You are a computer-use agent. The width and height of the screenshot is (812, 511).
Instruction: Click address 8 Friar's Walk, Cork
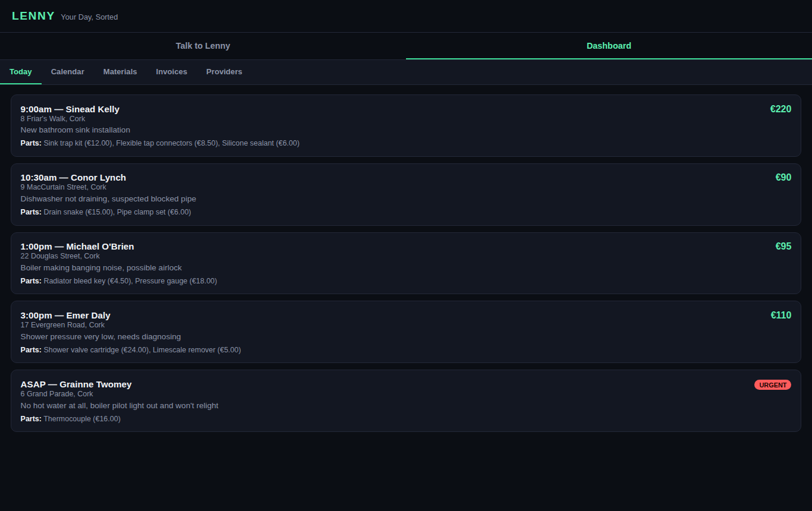[53, 119]
